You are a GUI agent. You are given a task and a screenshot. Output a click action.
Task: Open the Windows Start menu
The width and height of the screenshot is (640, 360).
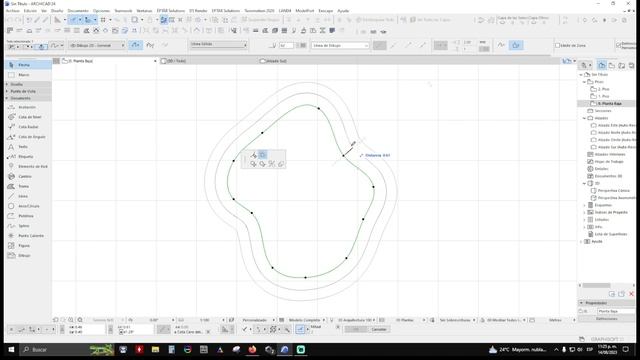pos(11,349)
